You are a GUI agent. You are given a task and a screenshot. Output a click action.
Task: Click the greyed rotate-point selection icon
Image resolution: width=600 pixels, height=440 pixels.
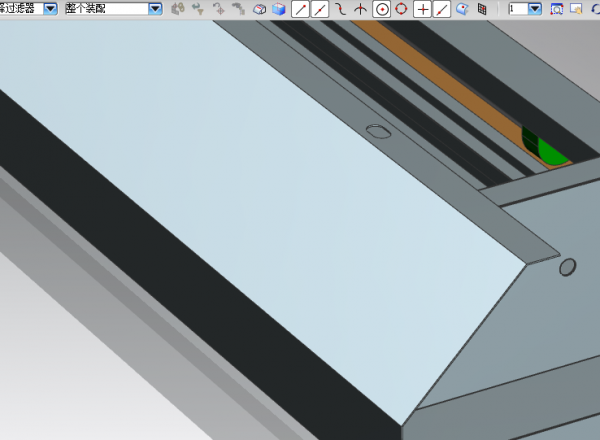[x=218, y=9]
